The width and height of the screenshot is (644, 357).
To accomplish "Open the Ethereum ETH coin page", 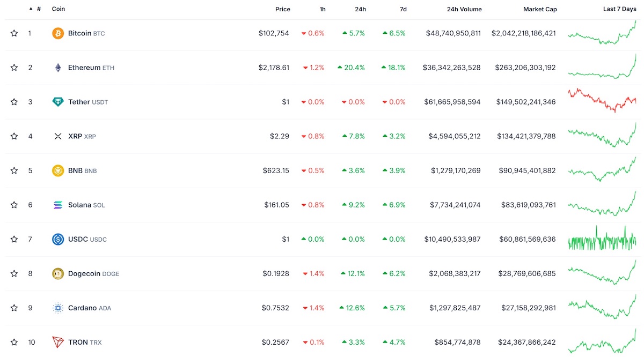I will click(91, 68).
